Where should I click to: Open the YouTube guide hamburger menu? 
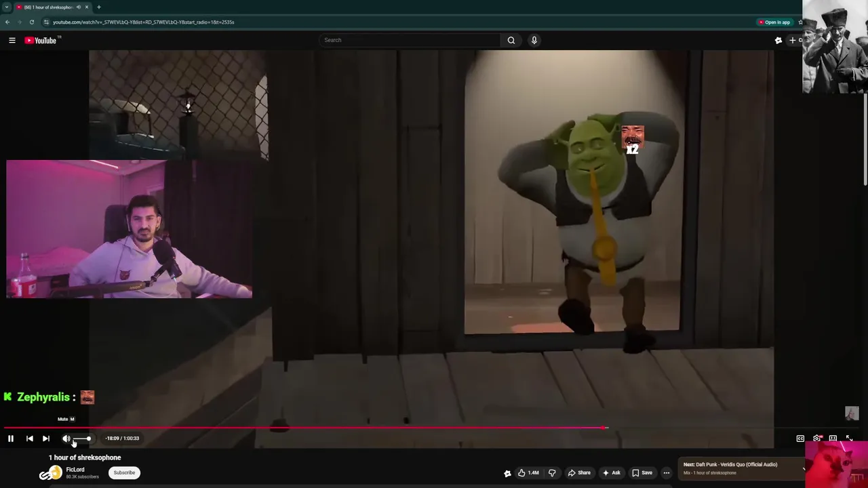point(12,41)
